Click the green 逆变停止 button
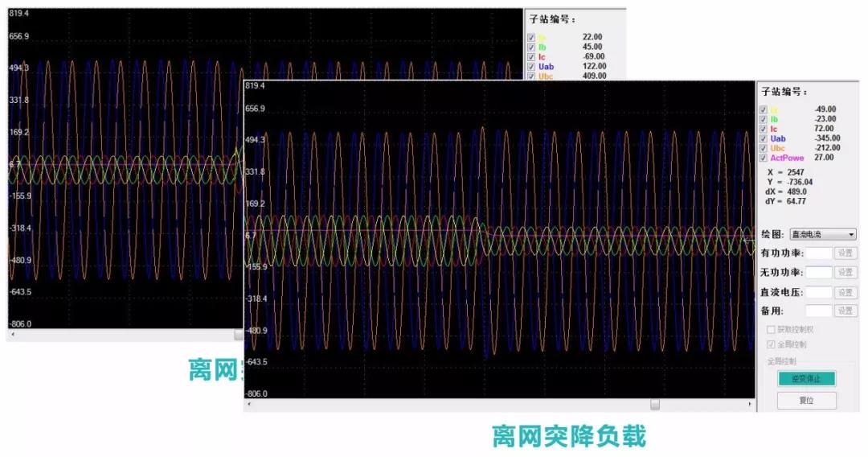This screenshot has width=868, height=457. [x=806, y=378]
